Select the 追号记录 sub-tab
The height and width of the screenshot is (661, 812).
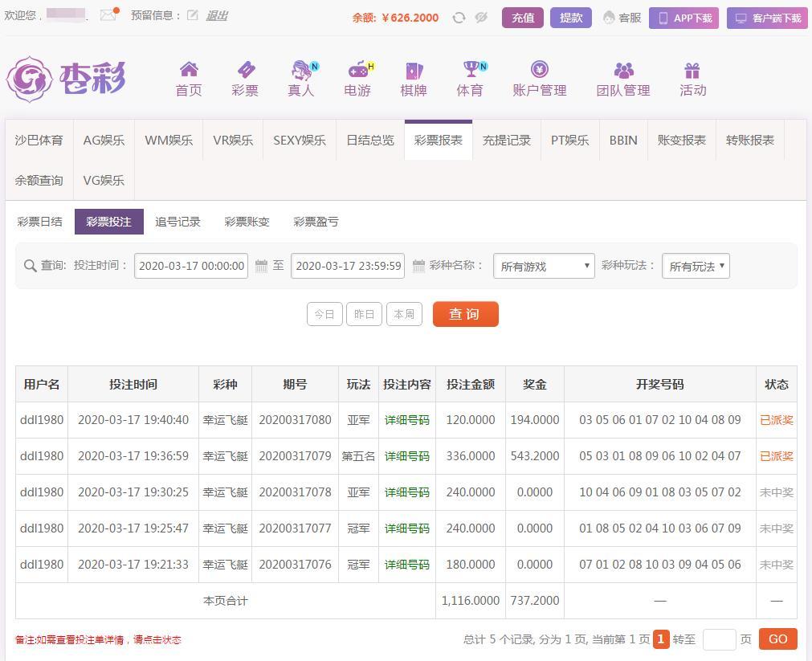pyautogui.click(x=177, y=222)
